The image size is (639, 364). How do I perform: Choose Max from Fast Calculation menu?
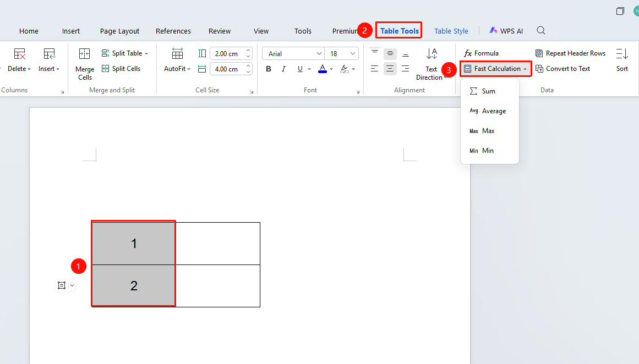[489, 131]
